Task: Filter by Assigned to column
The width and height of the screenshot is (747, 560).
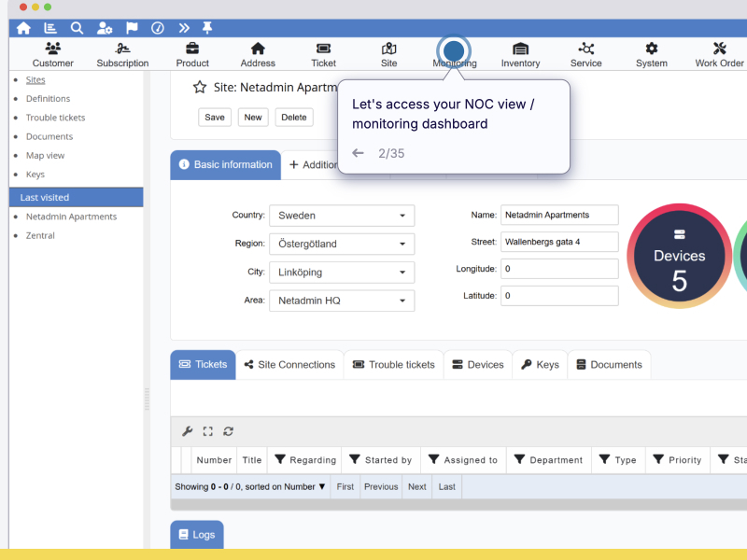Action: pos(433,459)
